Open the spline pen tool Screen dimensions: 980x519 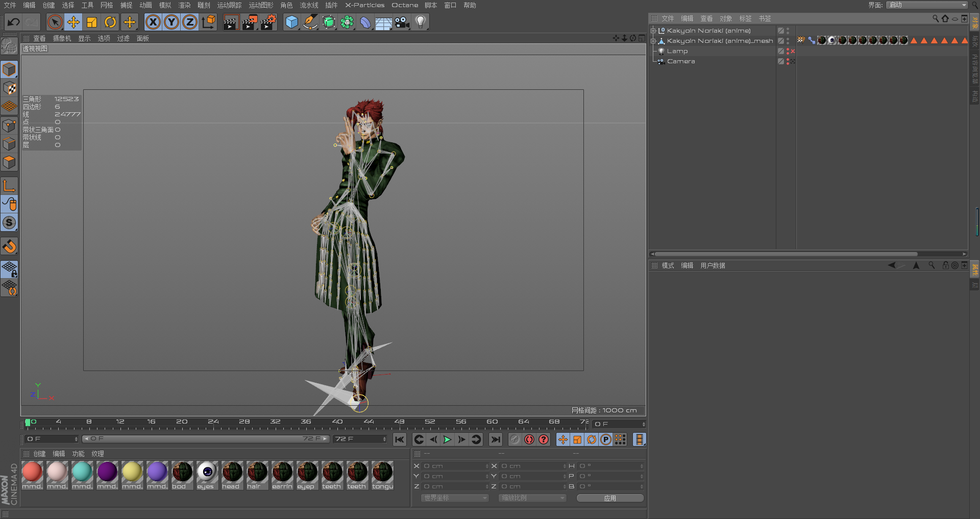(310, 22)
